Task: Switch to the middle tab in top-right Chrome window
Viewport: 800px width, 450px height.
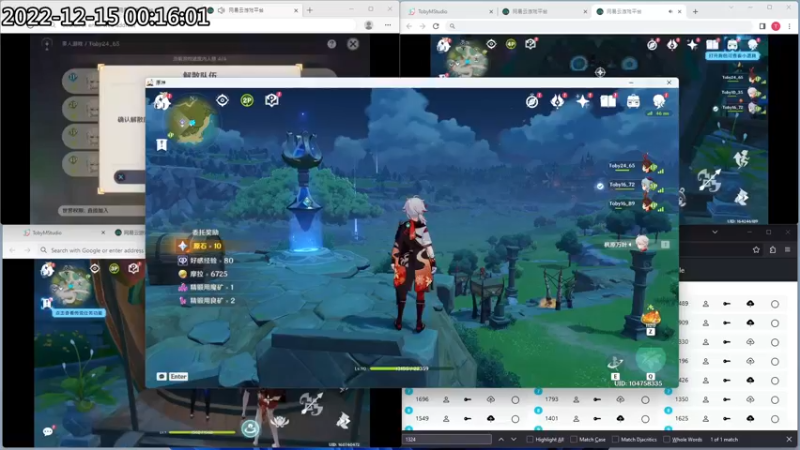Action: click(543, 11)
